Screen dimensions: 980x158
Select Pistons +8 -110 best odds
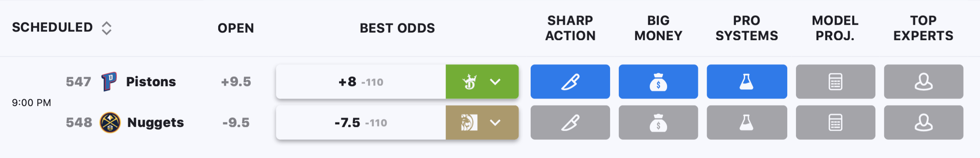pos(361,82)
